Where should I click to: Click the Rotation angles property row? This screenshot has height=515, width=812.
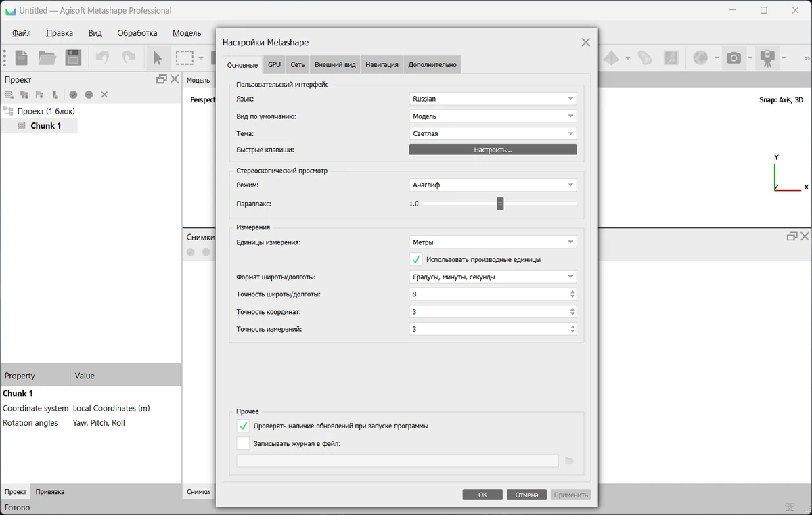tap(91, 423)
